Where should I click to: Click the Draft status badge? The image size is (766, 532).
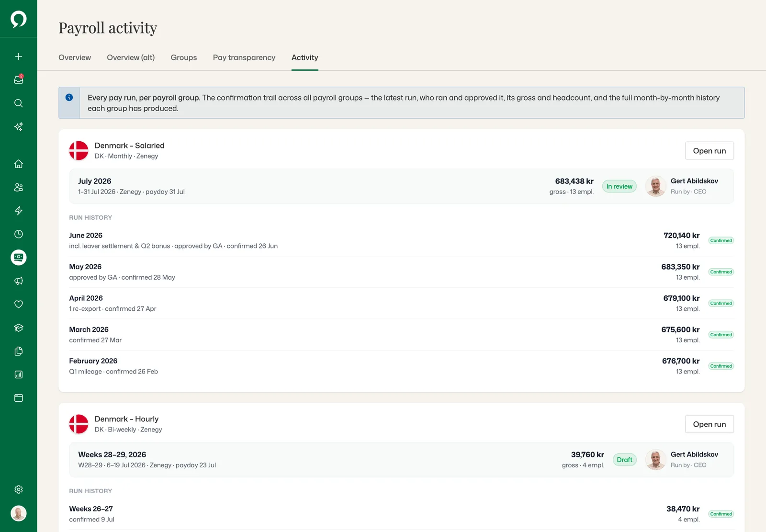625,460
